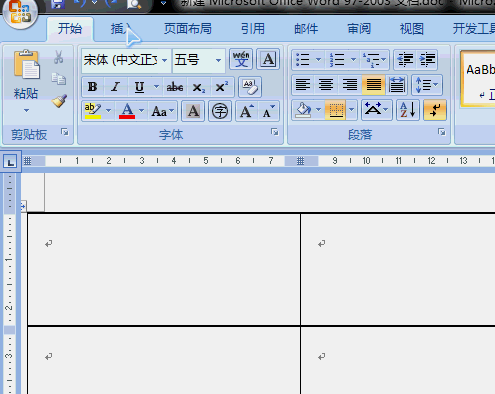The height and width of the screenshot is (394, 495).
Task: Align text left
Action: (303, 84)
